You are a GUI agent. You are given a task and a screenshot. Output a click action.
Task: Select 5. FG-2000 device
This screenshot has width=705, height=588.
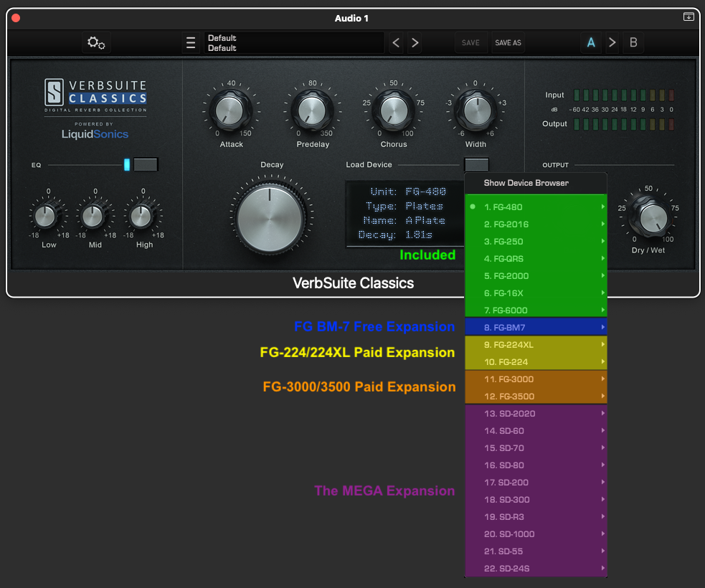coord(536,275)
